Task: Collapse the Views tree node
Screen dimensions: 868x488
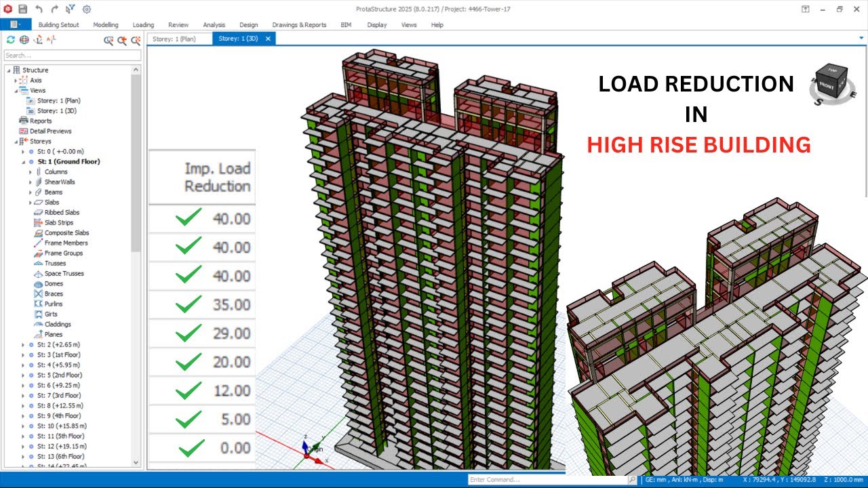Action: 16,90
